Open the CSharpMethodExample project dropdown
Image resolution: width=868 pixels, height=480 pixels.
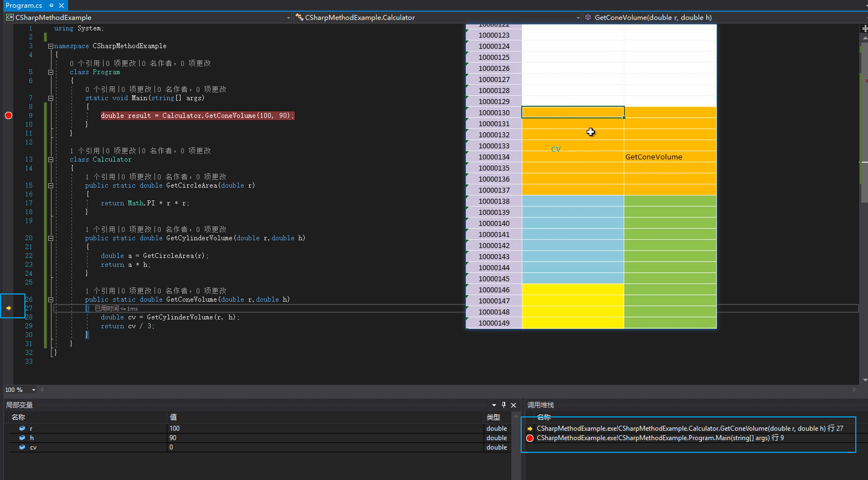(x=288, y=18)
